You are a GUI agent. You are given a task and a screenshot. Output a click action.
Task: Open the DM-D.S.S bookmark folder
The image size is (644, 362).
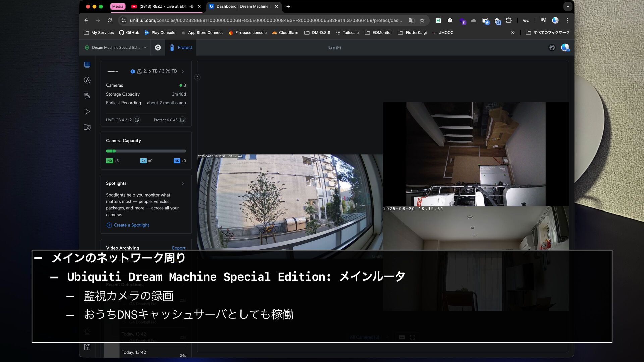point(317,33)
